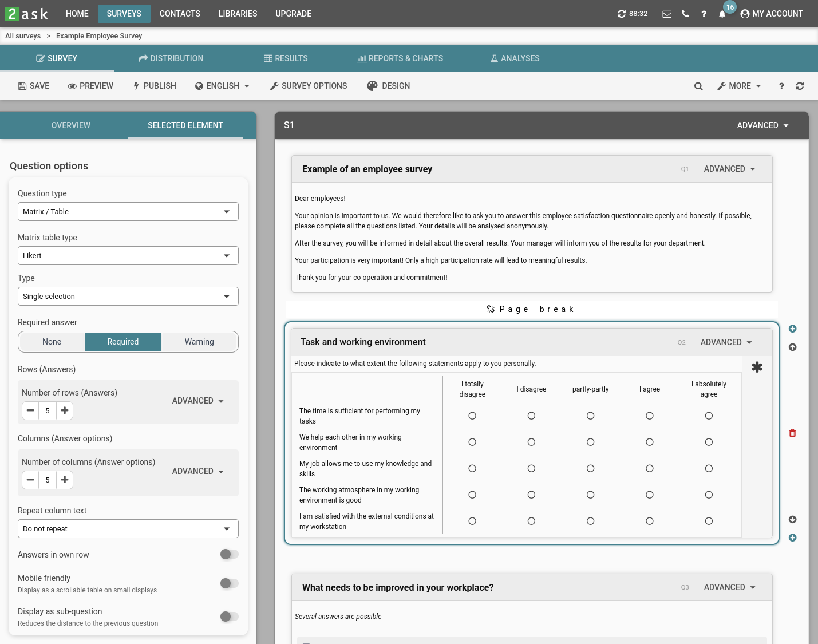
Task: Select 'I agree' for working atmosphere row
Action: [649, 495]
